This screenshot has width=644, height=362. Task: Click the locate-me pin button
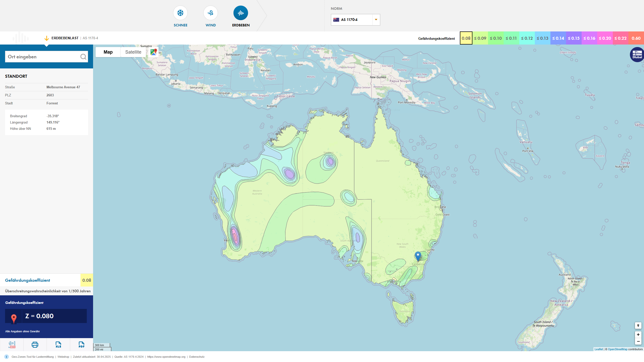point(638,326)
